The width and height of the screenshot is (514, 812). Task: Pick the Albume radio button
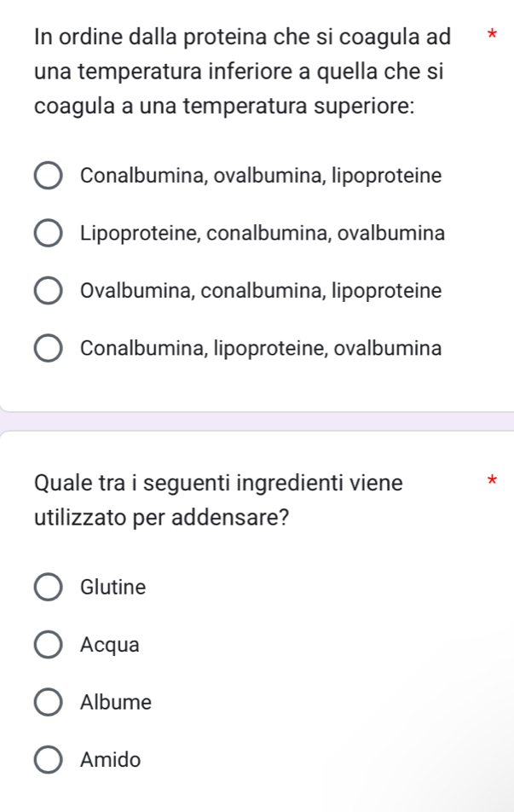pyautogui.click(x=48, y=703)
